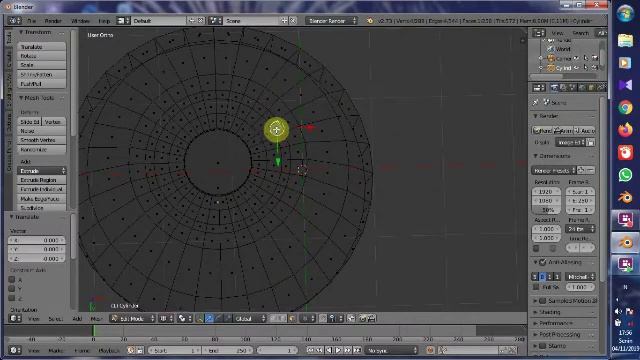Click the Blender icon in Windows taskbar
Viewport: 640px width, 360px height.
[625, 198]
